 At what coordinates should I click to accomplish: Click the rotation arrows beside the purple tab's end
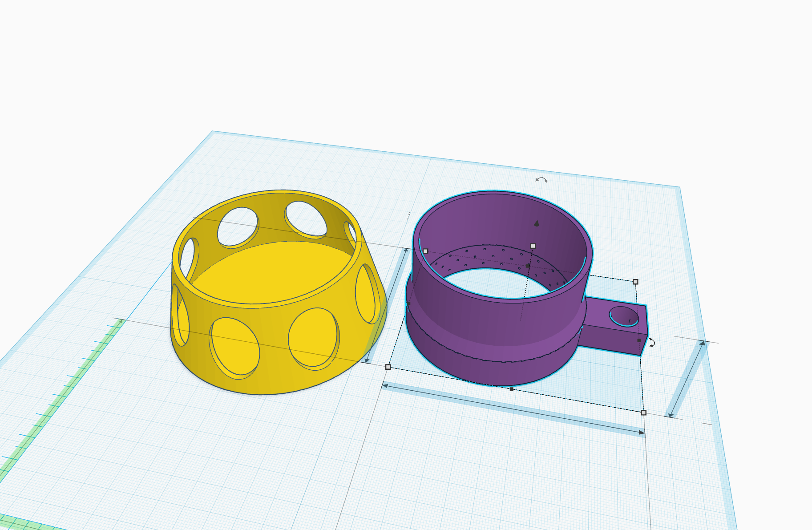[652, 342]
